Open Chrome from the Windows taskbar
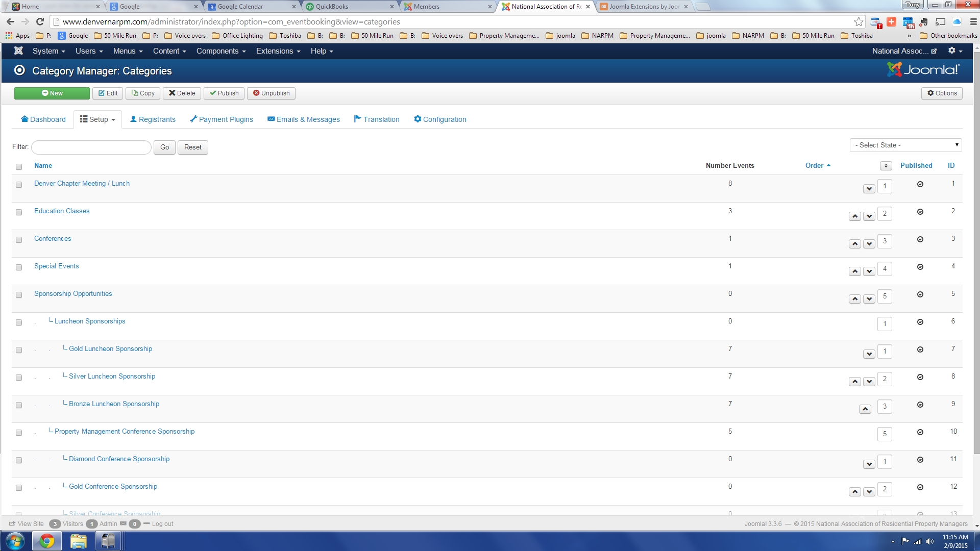This screenshot has width=980, height=551. tap(46, 541)
